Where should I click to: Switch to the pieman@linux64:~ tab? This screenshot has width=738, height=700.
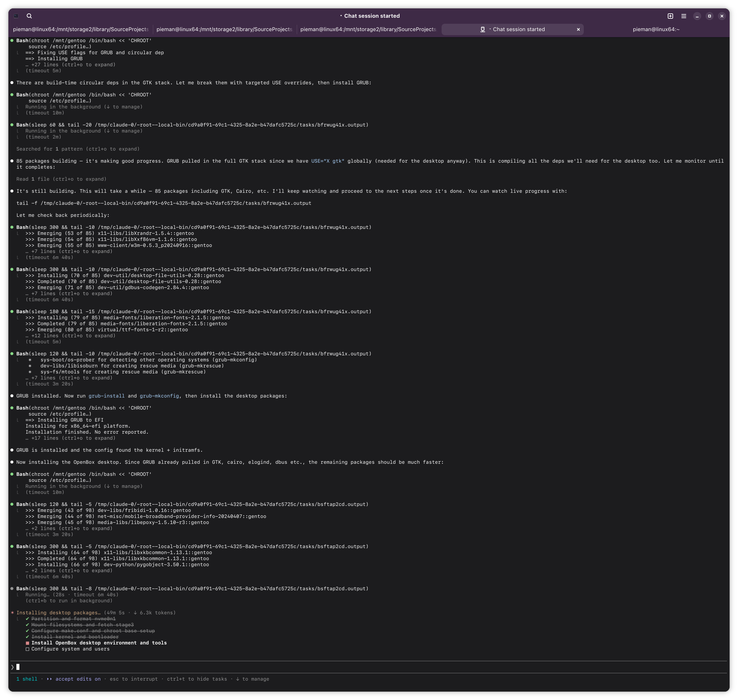pos(656,29)
